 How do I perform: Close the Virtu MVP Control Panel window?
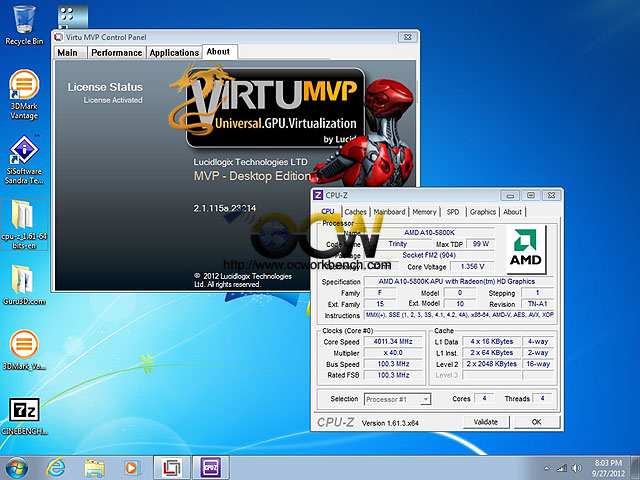click(x=407, y=37)
